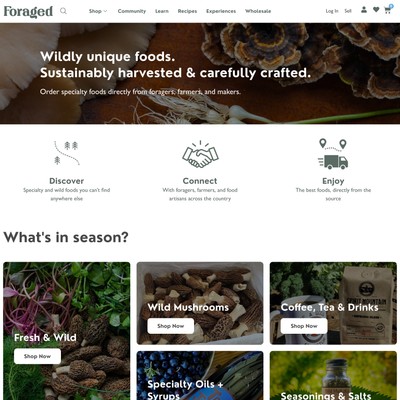Open the Wholesale navigation link
Image resolution: width=400 pixels, height=400 pixels.
pos(258,11)
